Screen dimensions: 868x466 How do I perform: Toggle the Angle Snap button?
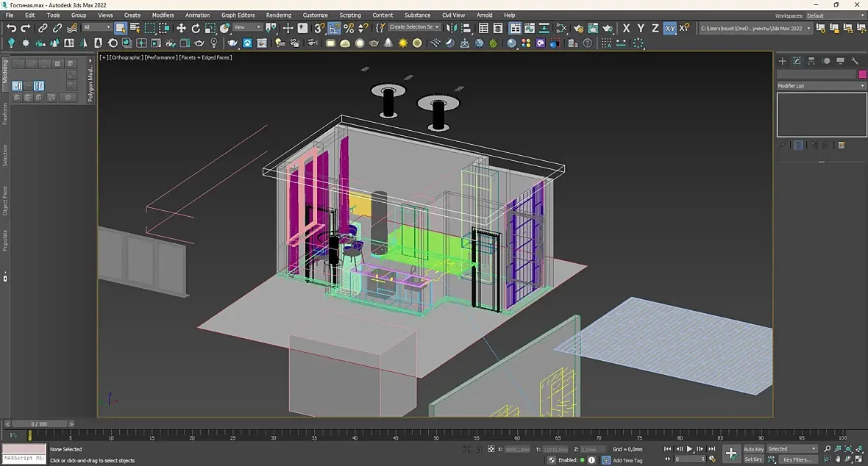click(x=334, y=28)
